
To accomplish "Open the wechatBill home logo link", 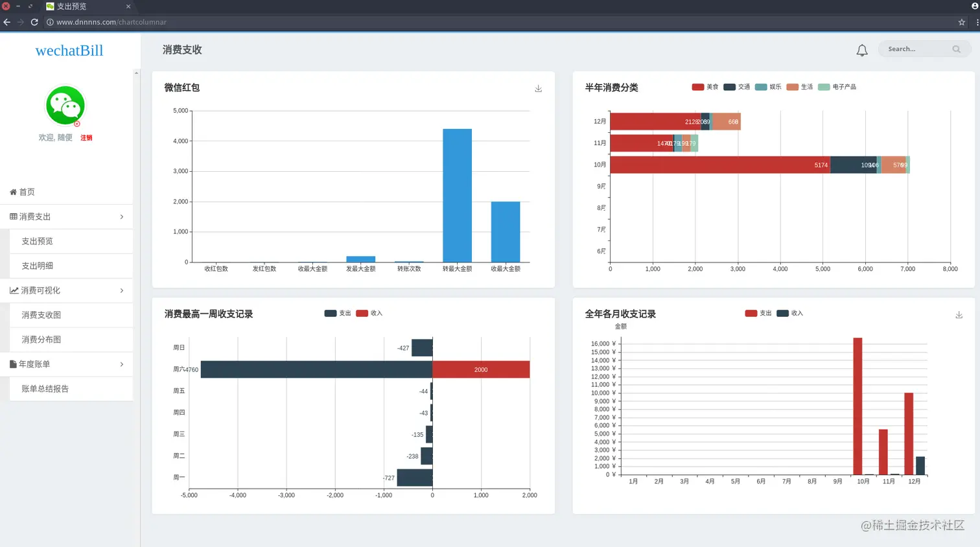I will point(69,51).
